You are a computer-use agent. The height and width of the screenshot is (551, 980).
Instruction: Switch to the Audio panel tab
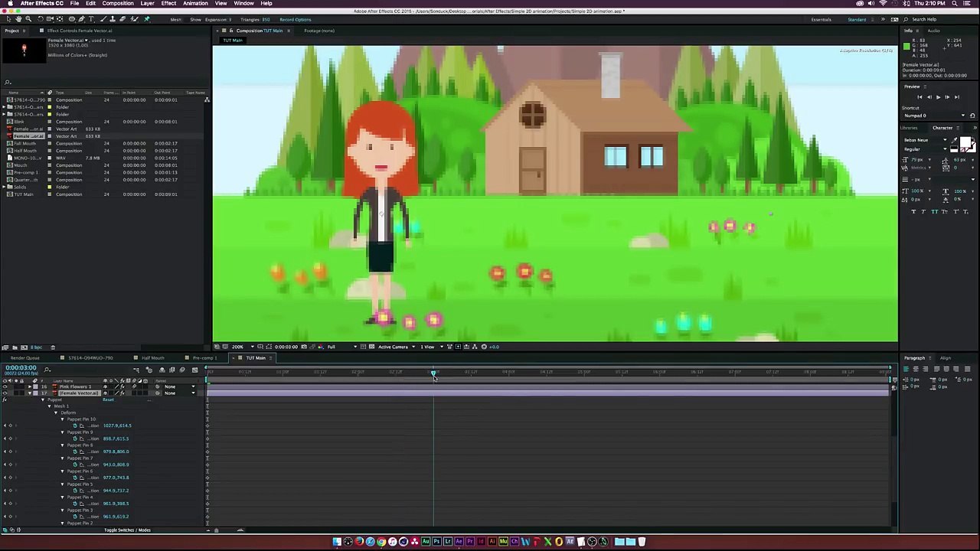[934, 31]
